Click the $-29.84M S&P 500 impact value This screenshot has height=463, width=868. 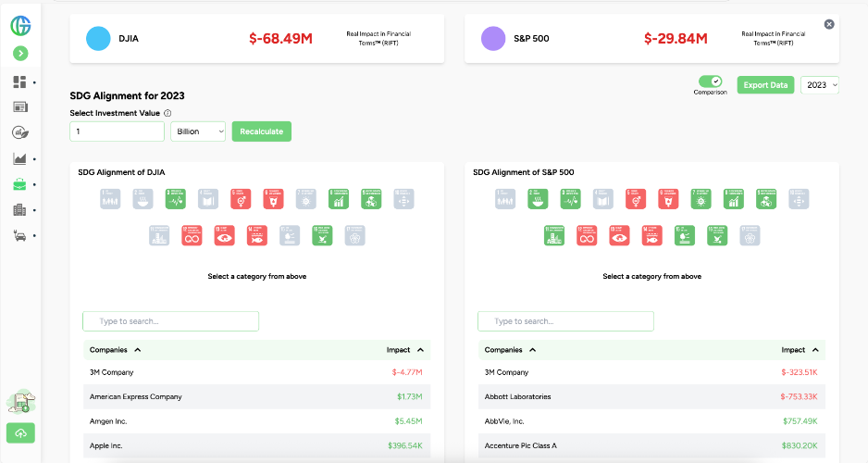pyautogui.click(x=676, y=38)
